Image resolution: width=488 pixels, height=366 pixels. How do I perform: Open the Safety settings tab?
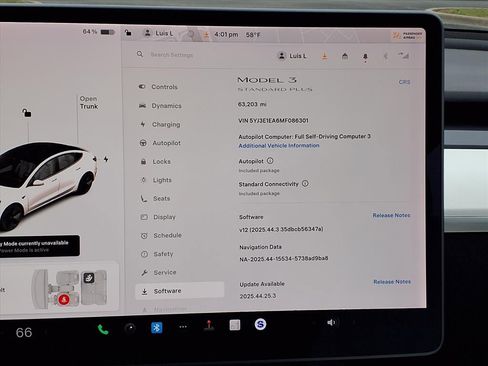(157, 254)
